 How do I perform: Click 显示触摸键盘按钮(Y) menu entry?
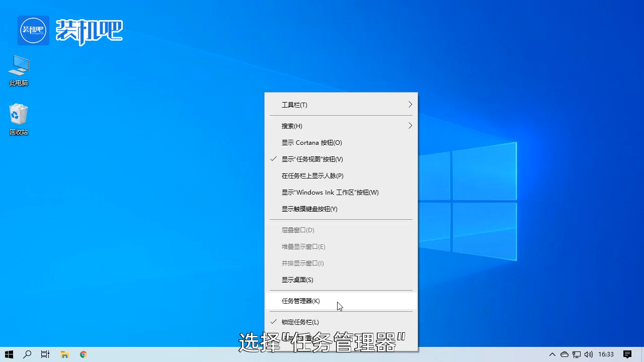click(309, 209)
